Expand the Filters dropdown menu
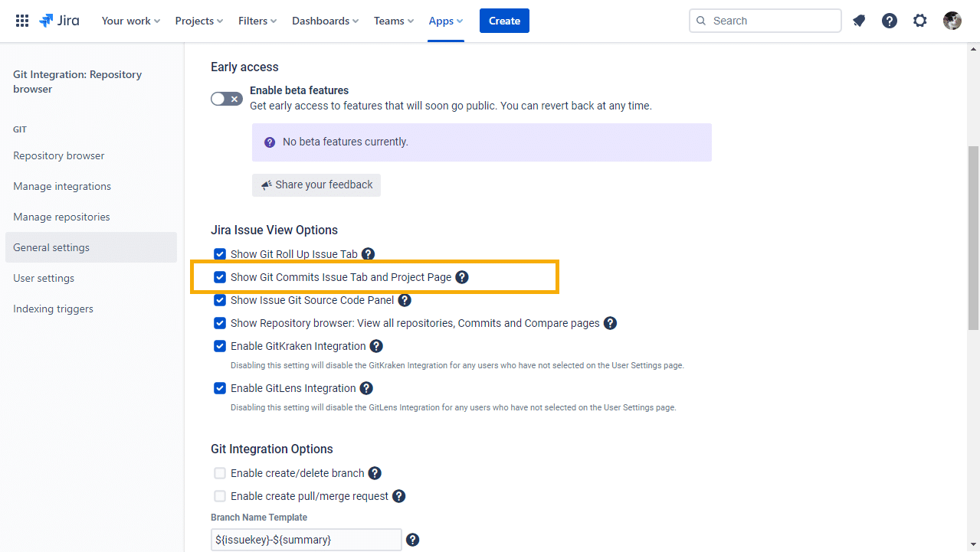 257,21
